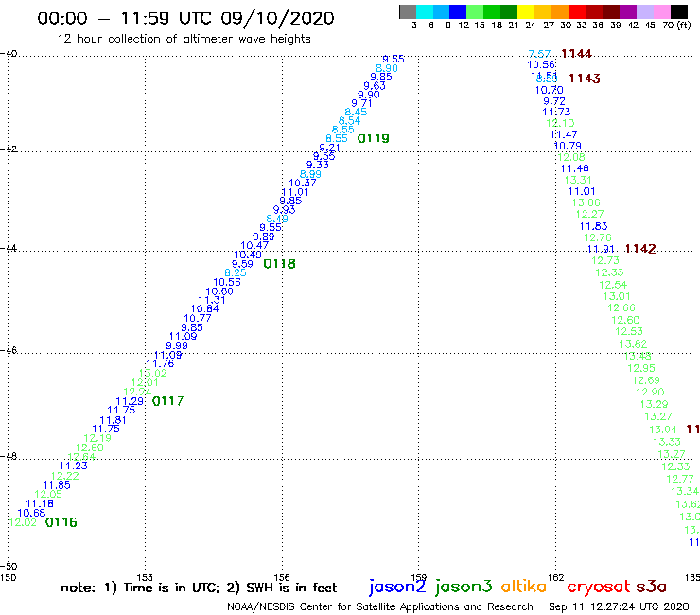The height and width of the screenshot is (615, 700).
Task: Click the wave height value 9.99
Action: pos(177,345)
